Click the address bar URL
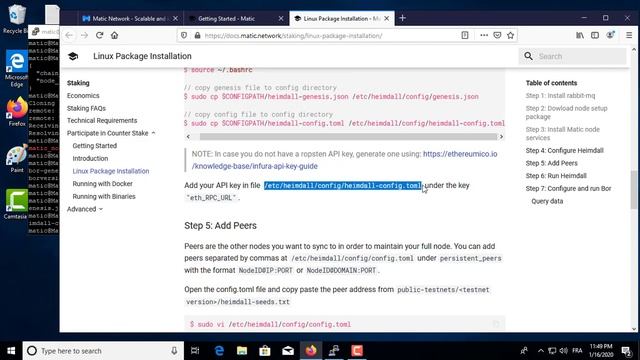This screenshot has height=360, width=640. 293,36
